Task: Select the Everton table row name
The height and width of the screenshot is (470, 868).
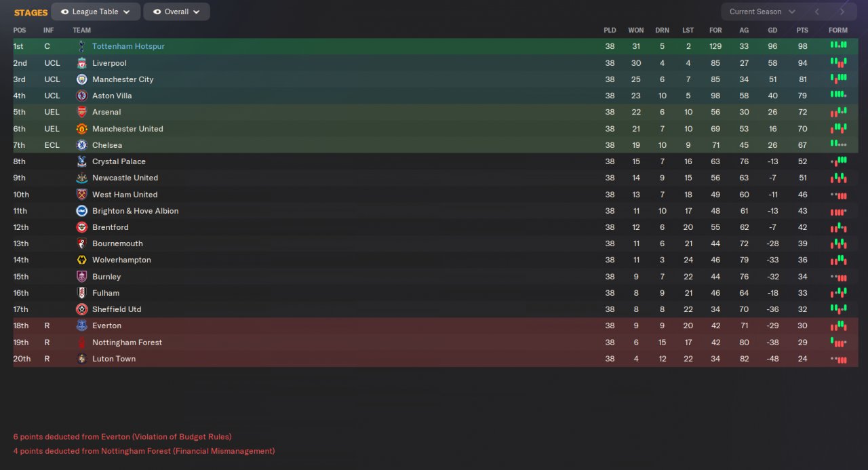Action: pyautogui.click(x=106, y=326)
